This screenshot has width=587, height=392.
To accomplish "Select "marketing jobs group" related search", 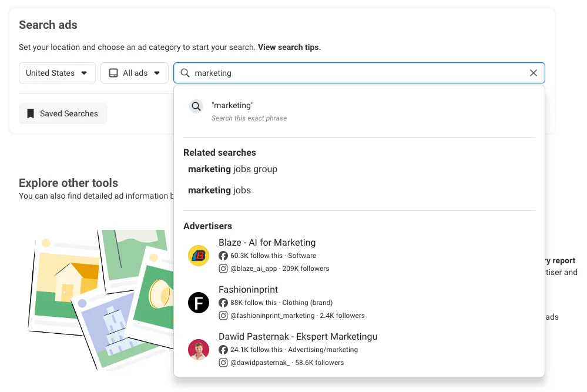I will click(233, 169).
